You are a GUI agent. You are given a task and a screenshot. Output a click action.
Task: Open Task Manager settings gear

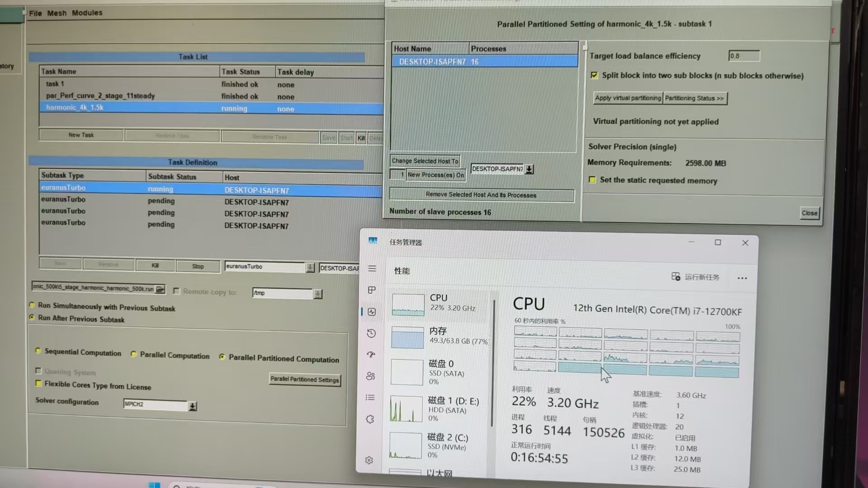point(369,460)
